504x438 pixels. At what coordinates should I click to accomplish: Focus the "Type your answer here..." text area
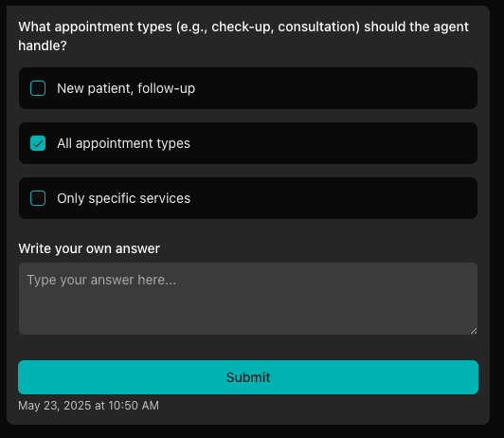pyautogui.click(x=248, y=299)
